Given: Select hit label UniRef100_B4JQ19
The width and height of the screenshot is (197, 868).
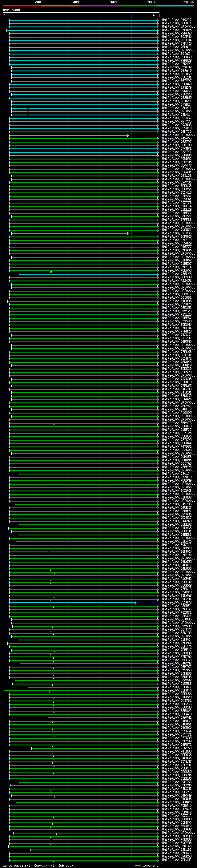Looking at the screenshot, I should pos(177,365).
